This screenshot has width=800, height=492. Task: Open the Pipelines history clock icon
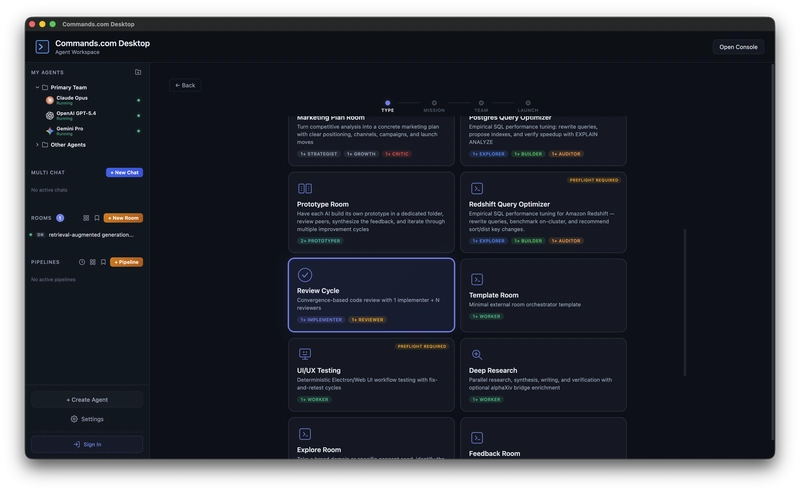82,262
